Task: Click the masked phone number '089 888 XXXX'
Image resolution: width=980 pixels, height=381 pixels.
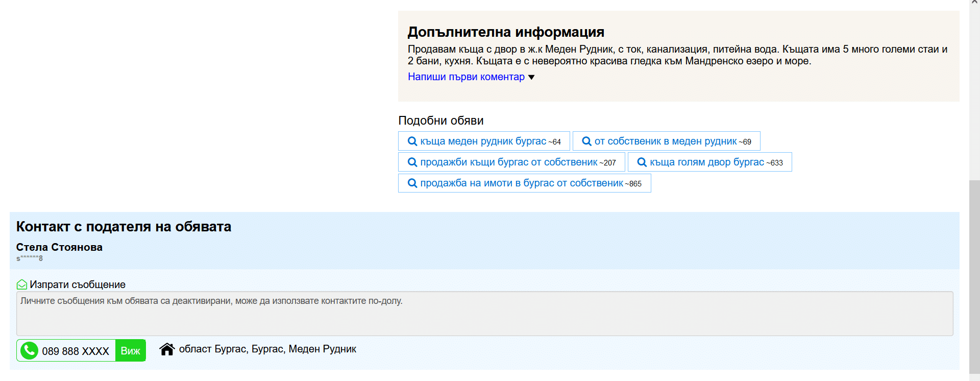Action: pyautogui.click(x=76, y=351)
